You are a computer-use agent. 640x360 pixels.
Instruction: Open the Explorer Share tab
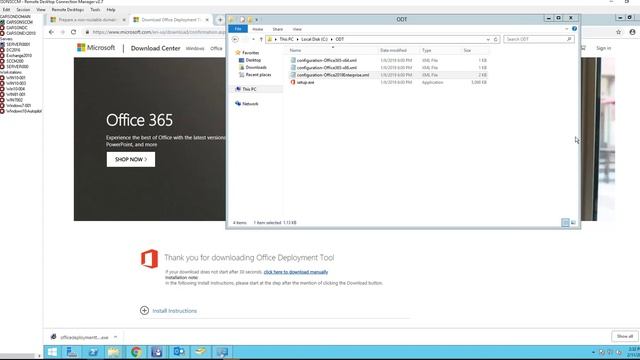278,29
